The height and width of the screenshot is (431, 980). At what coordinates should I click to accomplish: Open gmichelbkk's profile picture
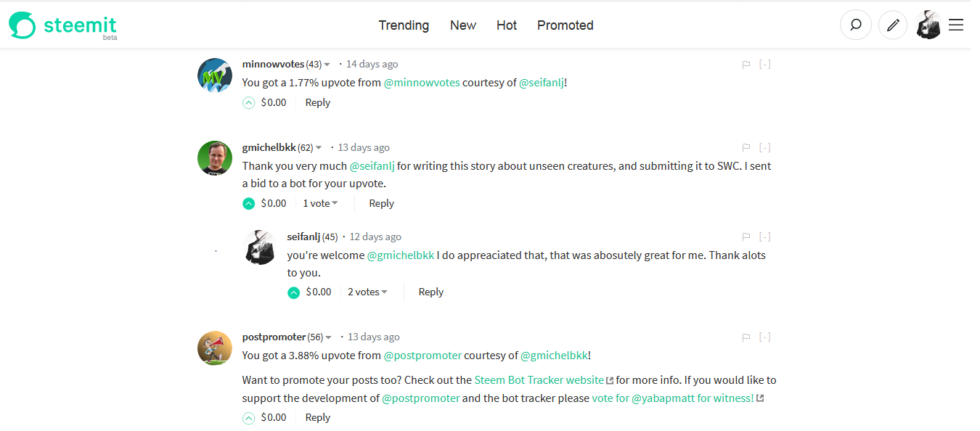(215, 158)
